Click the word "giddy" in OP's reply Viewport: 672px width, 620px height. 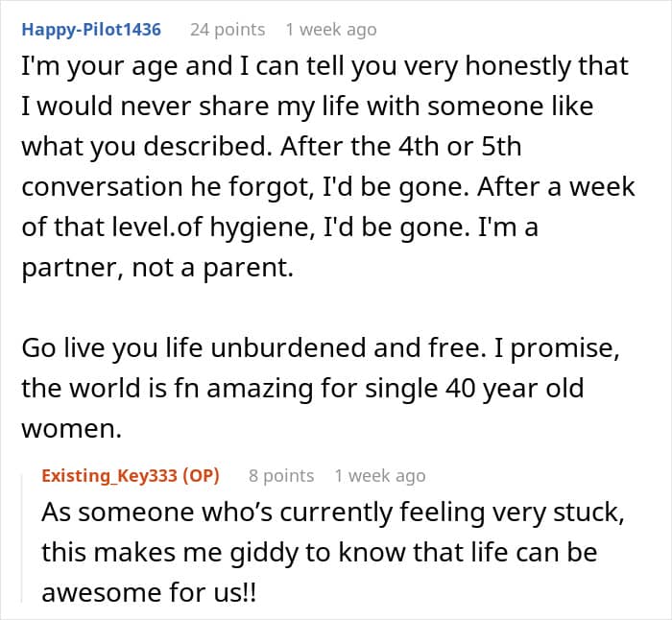point(264,552)
